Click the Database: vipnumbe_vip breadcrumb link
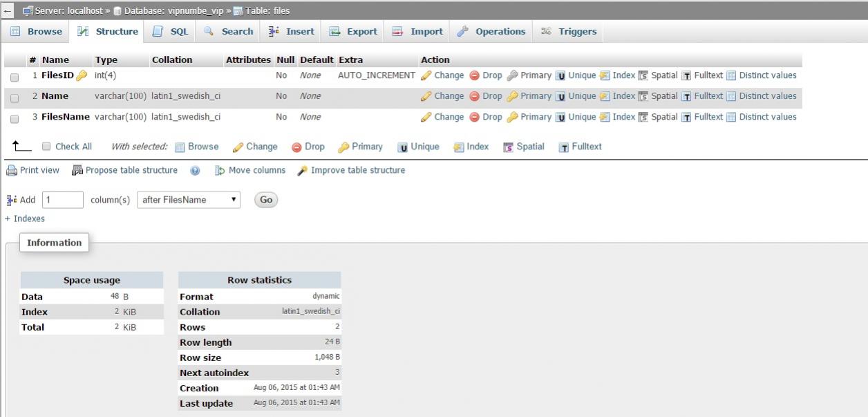Viewport: 868px width, 417px height. coord(173,10)
